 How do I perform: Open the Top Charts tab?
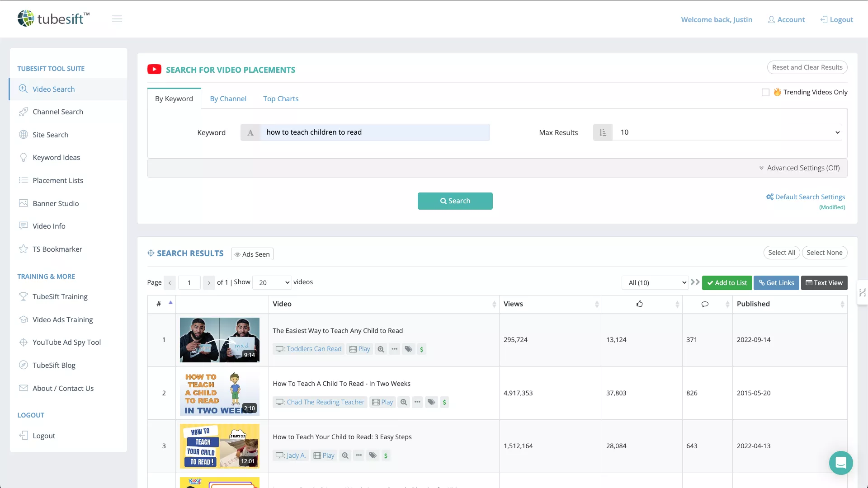click(281, 99)
